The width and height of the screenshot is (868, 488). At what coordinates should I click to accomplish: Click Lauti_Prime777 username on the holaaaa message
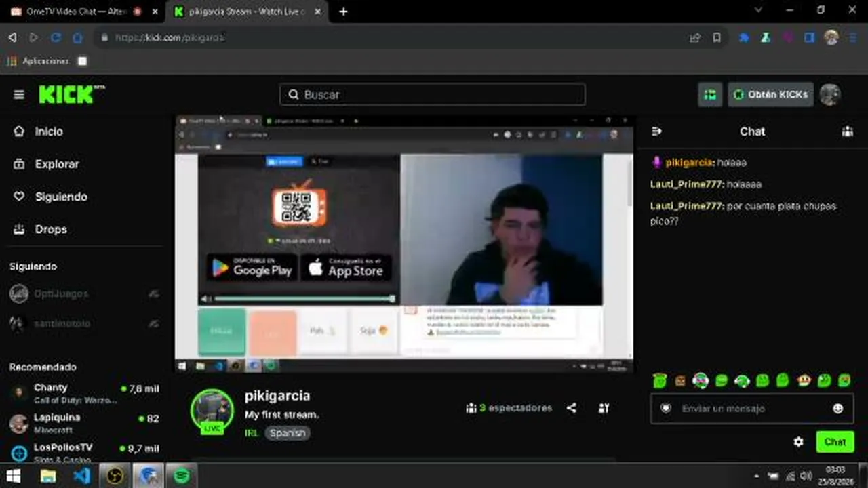(686, 184)
